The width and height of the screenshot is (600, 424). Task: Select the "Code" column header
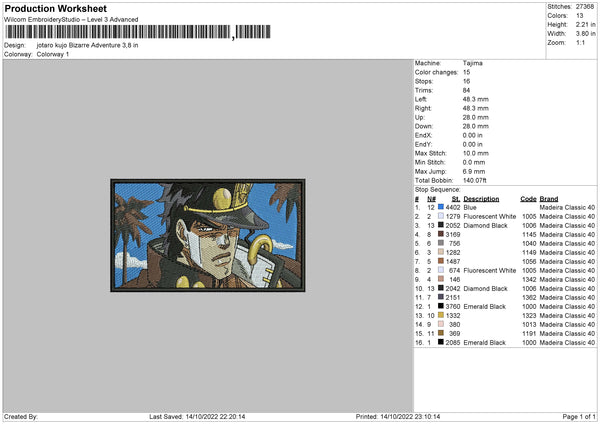coord(528,199)
